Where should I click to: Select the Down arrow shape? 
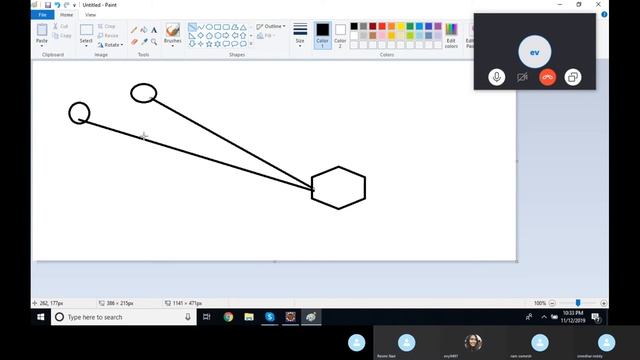pyautogui.click(x=192, y=44)
